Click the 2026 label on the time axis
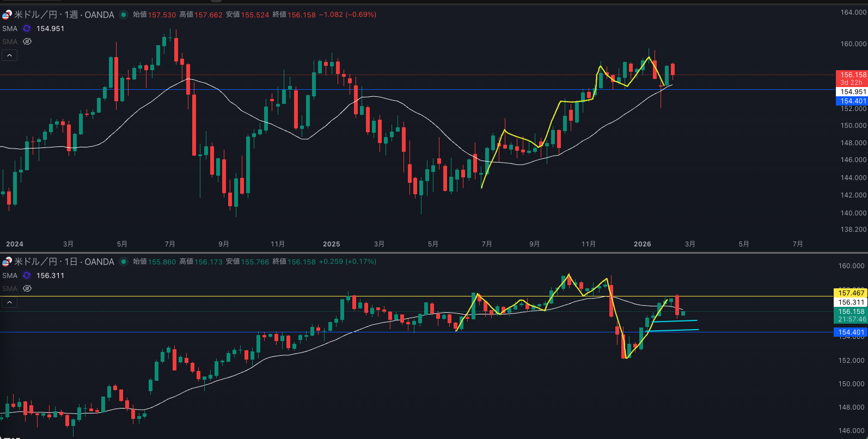This screenshot has width=868, height=439. click(642, 244)
